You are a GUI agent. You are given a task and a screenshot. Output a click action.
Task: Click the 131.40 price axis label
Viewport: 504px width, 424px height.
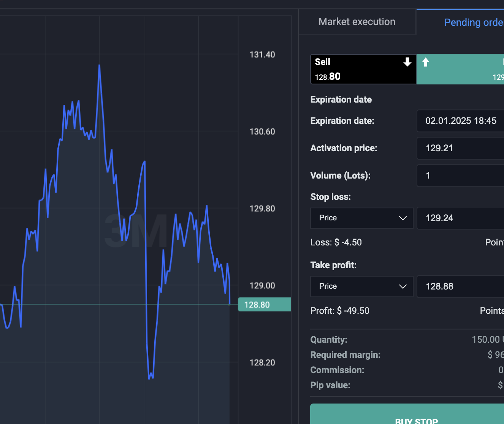pos(262,55)
